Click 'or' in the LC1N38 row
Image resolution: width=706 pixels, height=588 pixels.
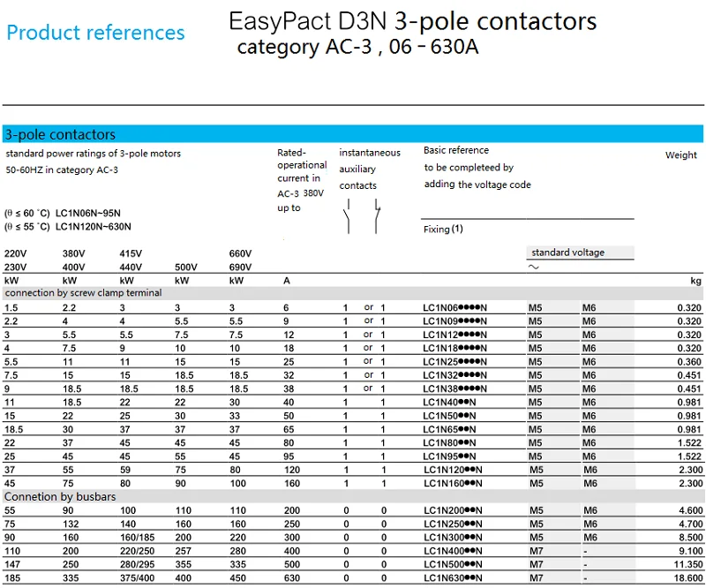[368, 388]
